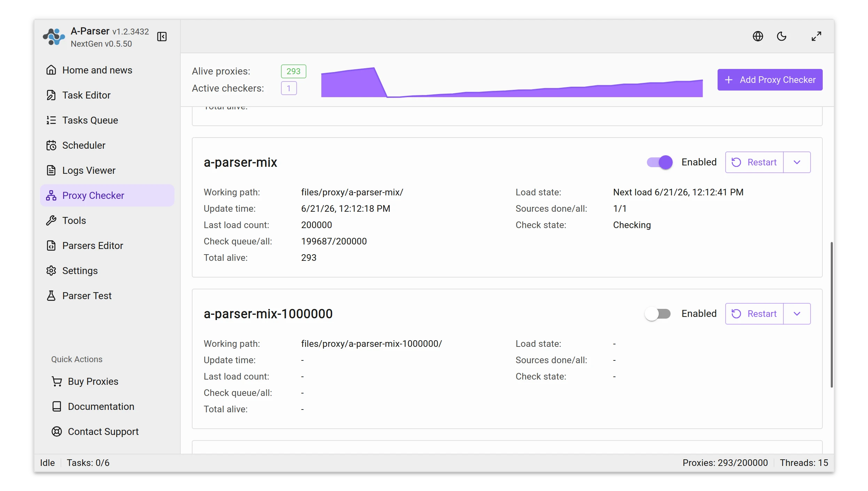Open Tasks Queue
Viewport: 868px width, 491px height.
(107, 120)
